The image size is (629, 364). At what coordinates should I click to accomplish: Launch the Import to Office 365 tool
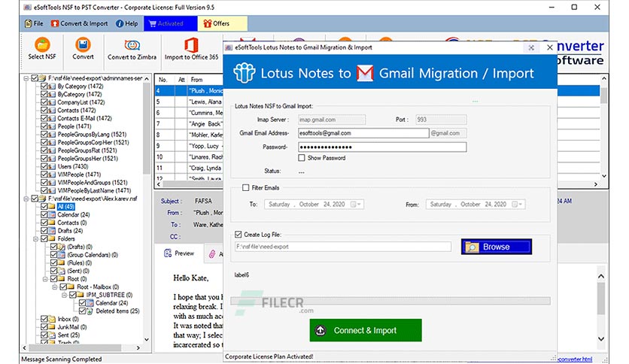191,49
